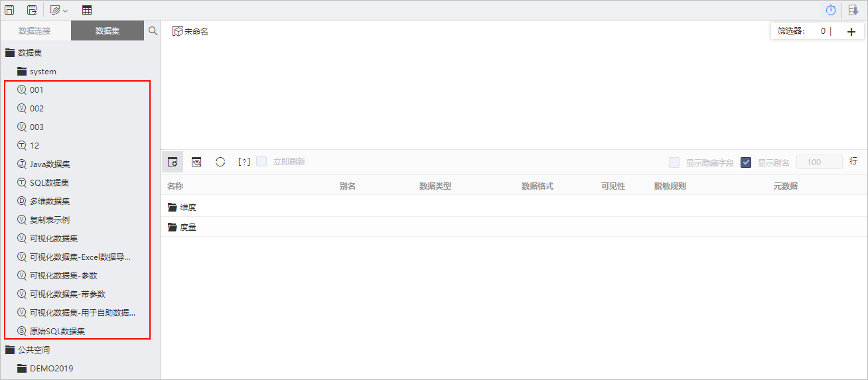
Task: Click the export download icon at top right
Action: point(853,10)
